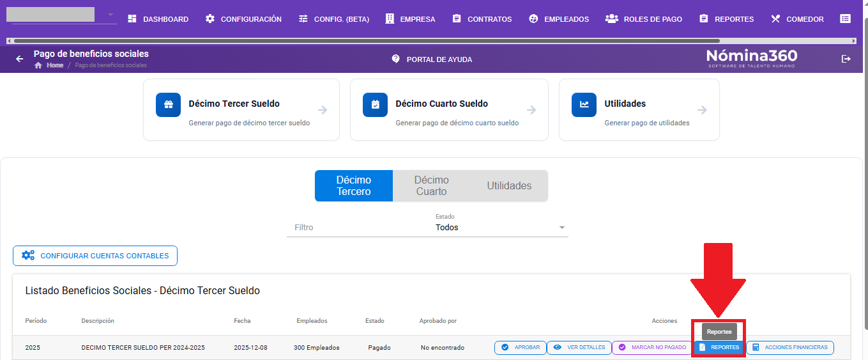This screenshot has width=868, height=360.
Task: Click the No encontrado cell
Action: [443, 348]
